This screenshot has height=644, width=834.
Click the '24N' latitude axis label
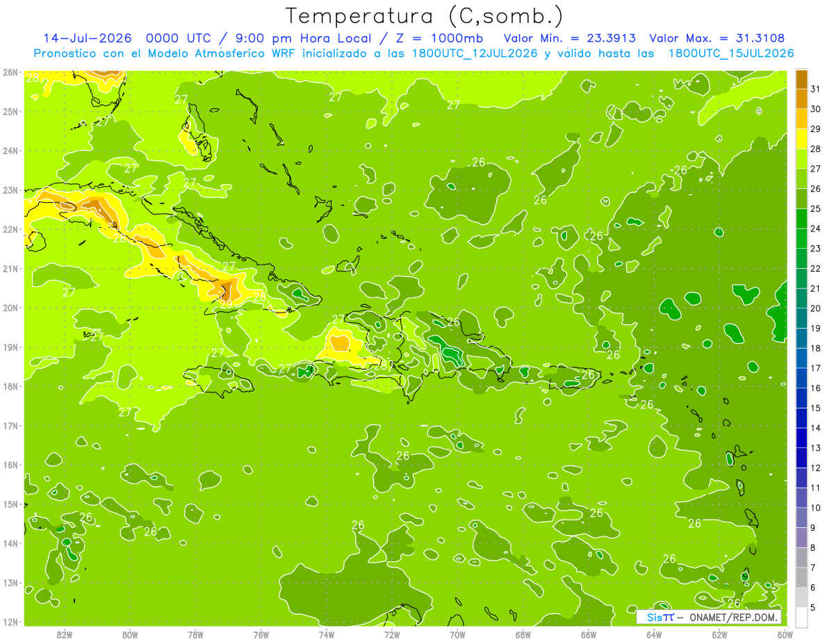click(10, 151)
